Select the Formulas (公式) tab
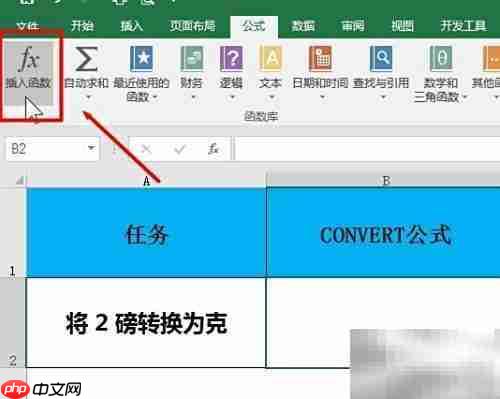Image resolution: width=500 pixels, height=399 pixels. point(254,26)
